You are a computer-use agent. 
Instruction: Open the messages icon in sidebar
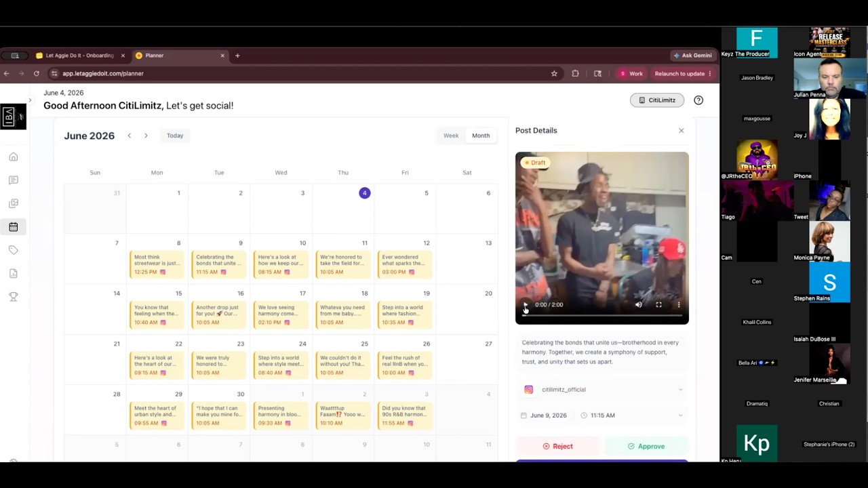click(x=13, y=180)
